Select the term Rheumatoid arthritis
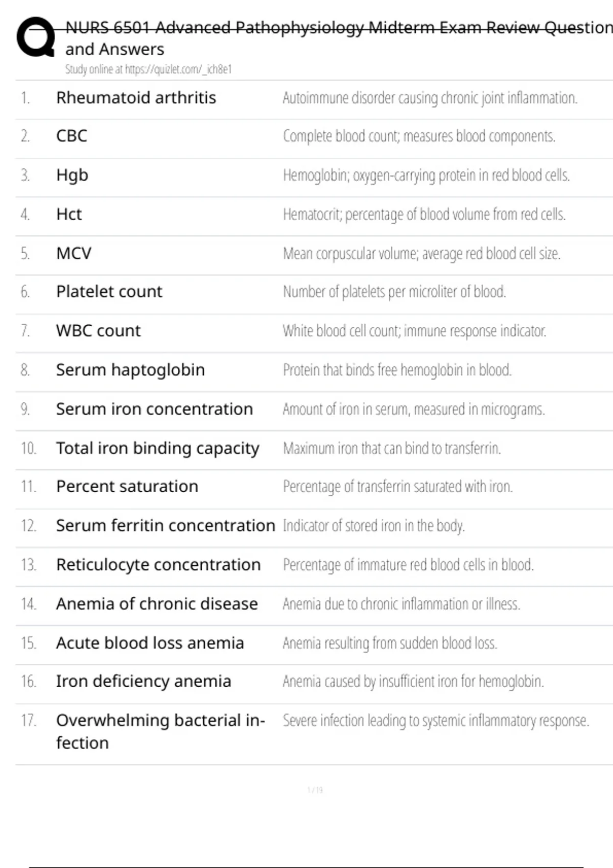The image size is (613, 868). click(x=136, y=98)
